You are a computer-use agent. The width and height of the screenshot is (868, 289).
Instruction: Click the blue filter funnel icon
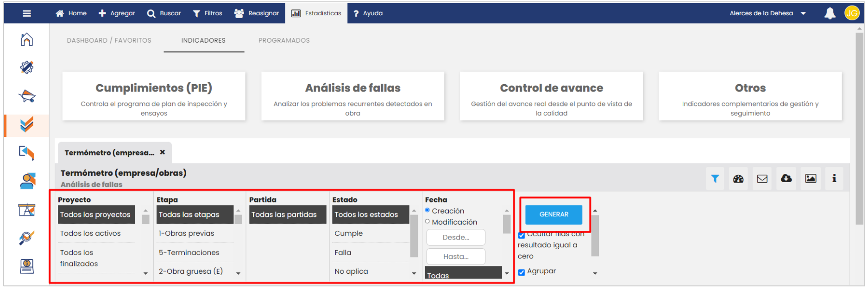click(715, 178)
